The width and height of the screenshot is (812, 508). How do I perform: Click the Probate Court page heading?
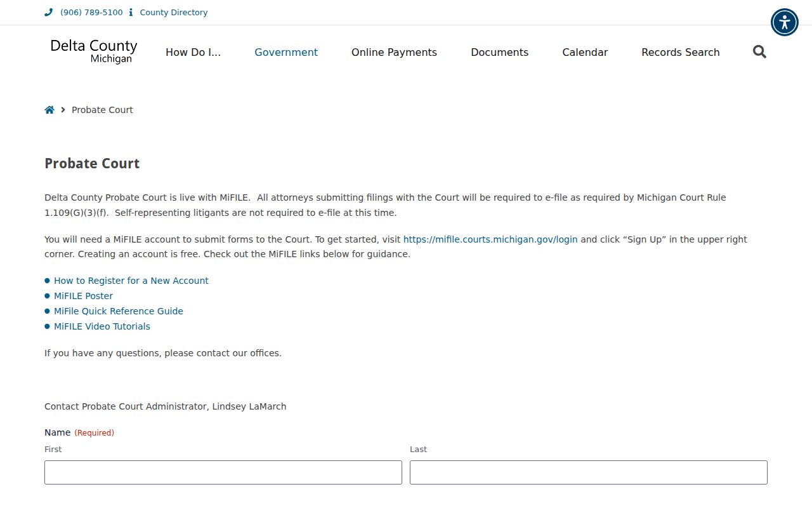[x=92, y=163]
